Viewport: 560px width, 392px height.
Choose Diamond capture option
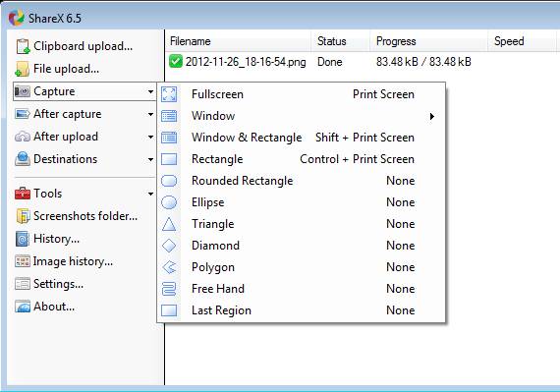point(301,246)
